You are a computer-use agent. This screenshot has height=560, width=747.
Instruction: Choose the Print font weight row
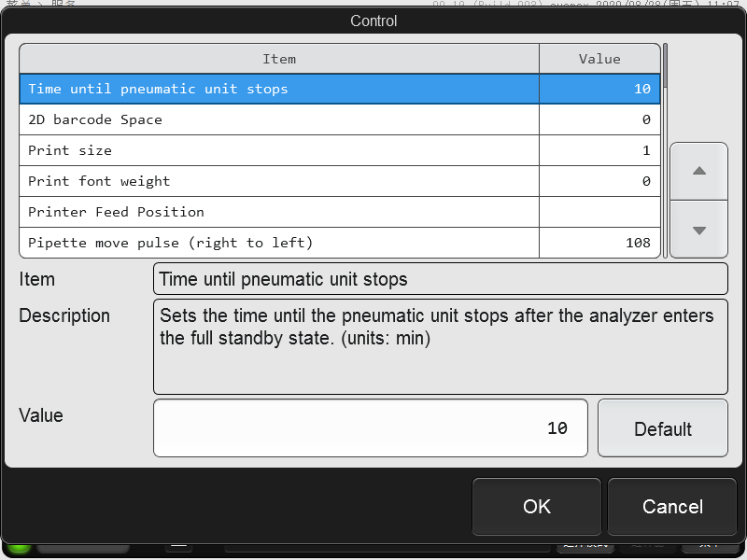279,181
